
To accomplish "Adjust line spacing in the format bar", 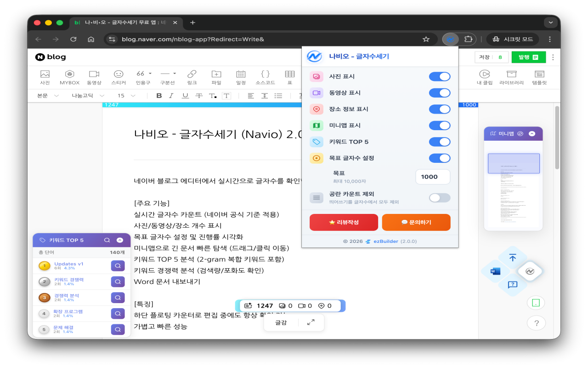I will click(265, 96).
